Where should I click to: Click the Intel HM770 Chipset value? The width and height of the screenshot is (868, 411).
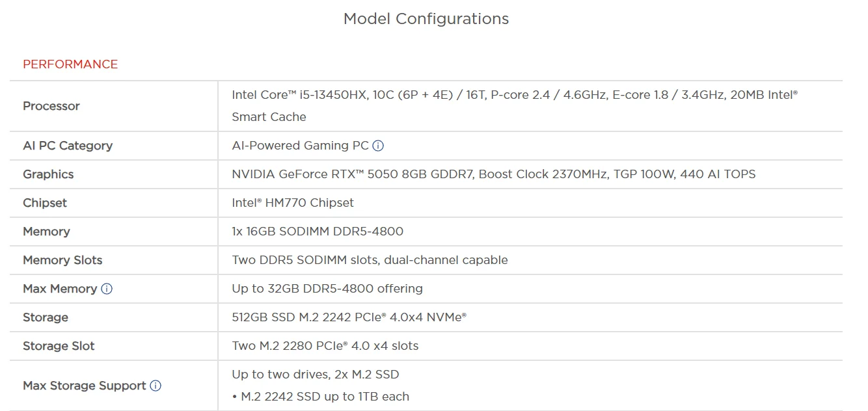[293, 203]
